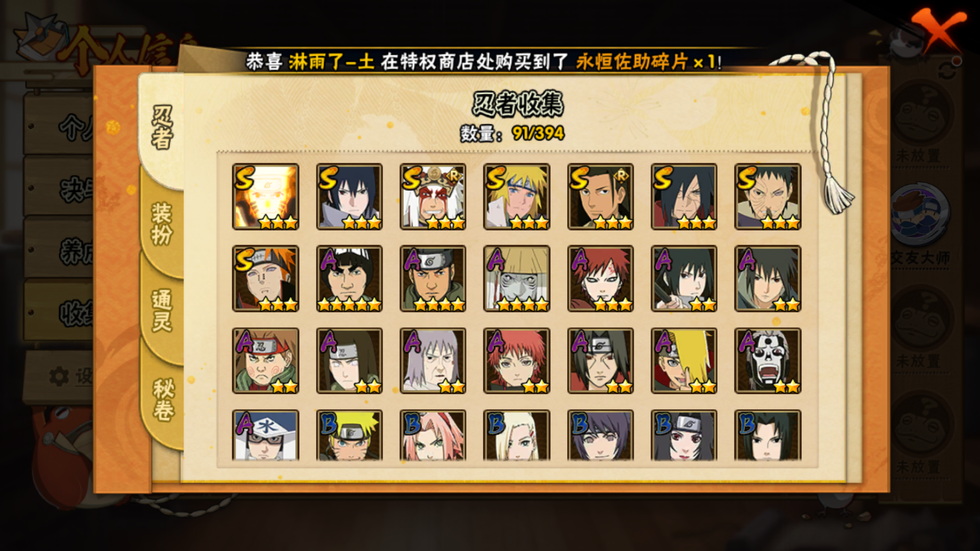This screenshot has width=980, height=551.
Task: Switch to the 装扮 tab
Action: pos(162,223)
